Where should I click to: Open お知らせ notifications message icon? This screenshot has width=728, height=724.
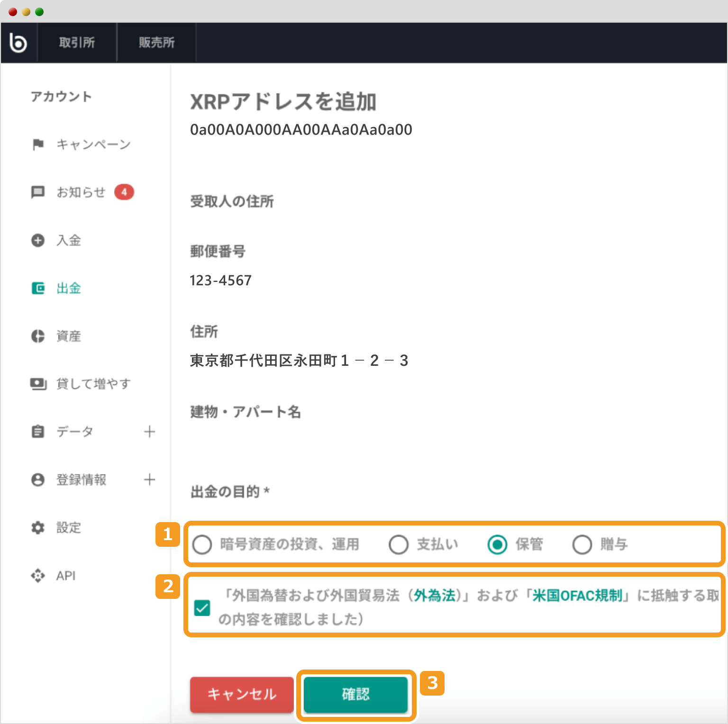[x=38, y=192]
